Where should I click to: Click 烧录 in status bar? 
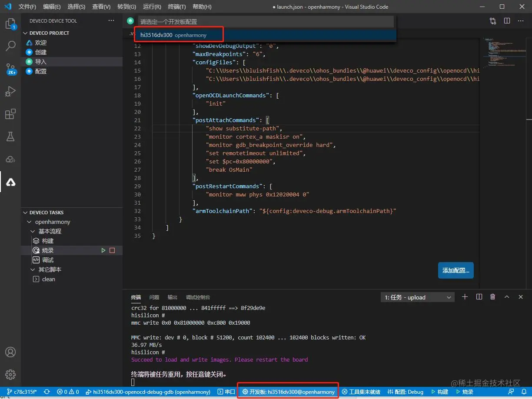[464, 392]
